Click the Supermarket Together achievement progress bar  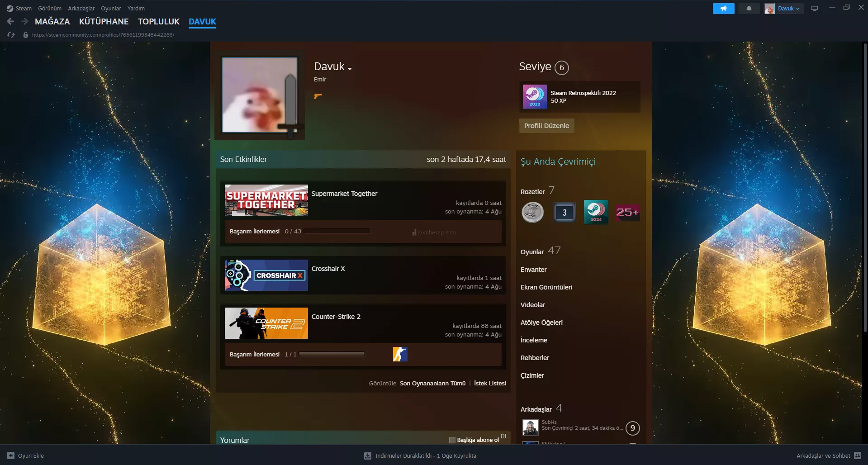(337, 231)
